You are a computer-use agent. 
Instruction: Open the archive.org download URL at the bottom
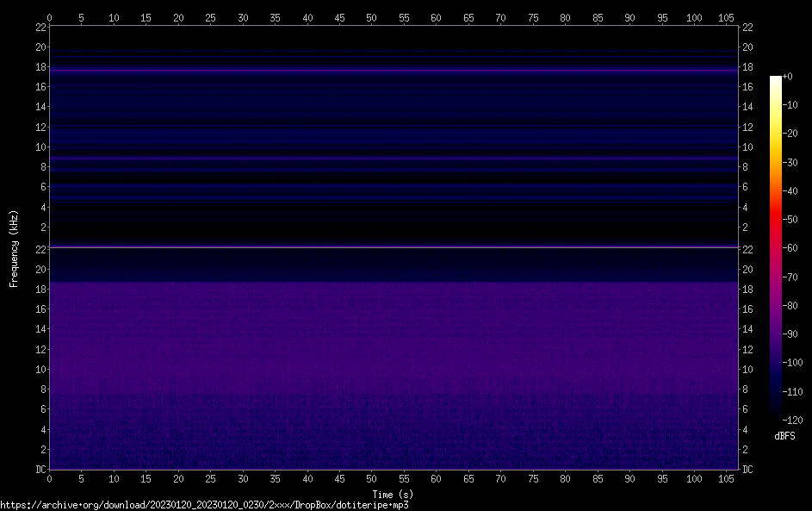(204, 505)
